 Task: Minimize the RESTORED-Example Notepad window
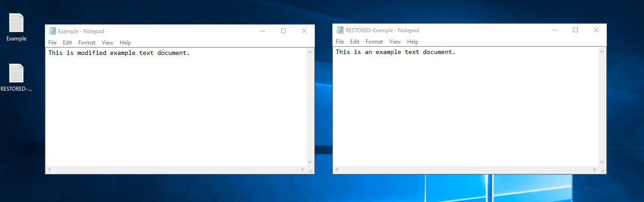click(554, 30)
